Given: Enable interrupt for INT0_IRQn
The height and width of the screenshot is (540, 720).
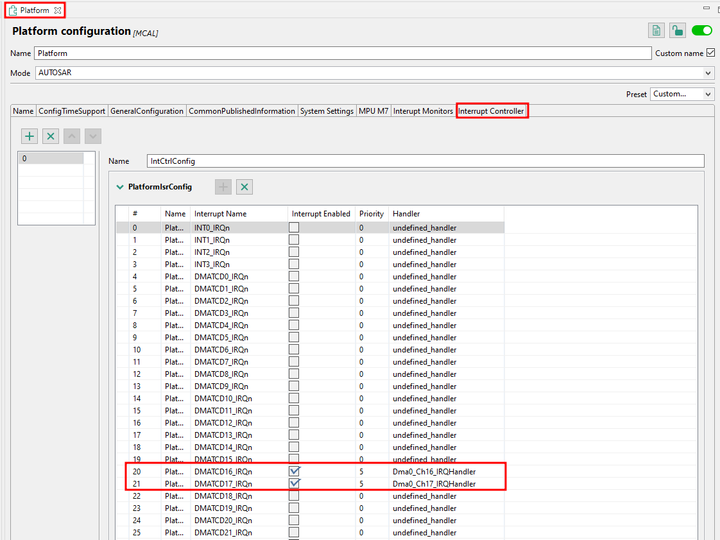Looking at the screenshot, I should 294,227.
